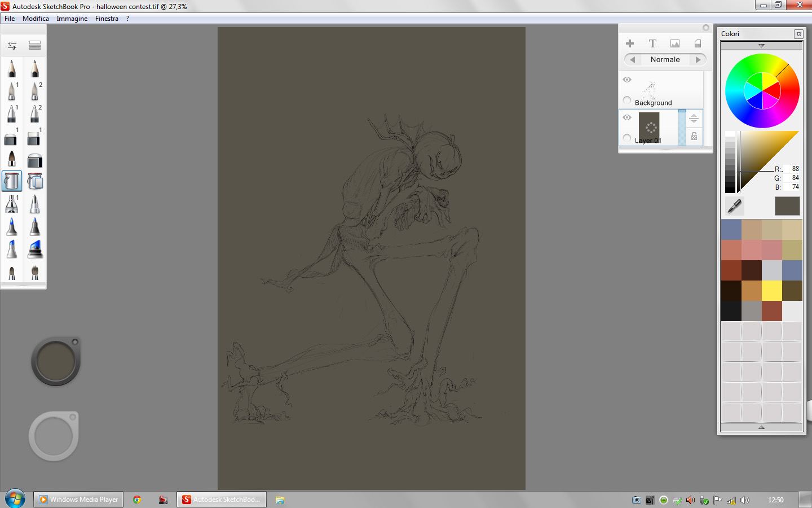Pick the ballpoint pen numbered 2
Viewport: 812px width, 508px height.
[x=35, y=113]
